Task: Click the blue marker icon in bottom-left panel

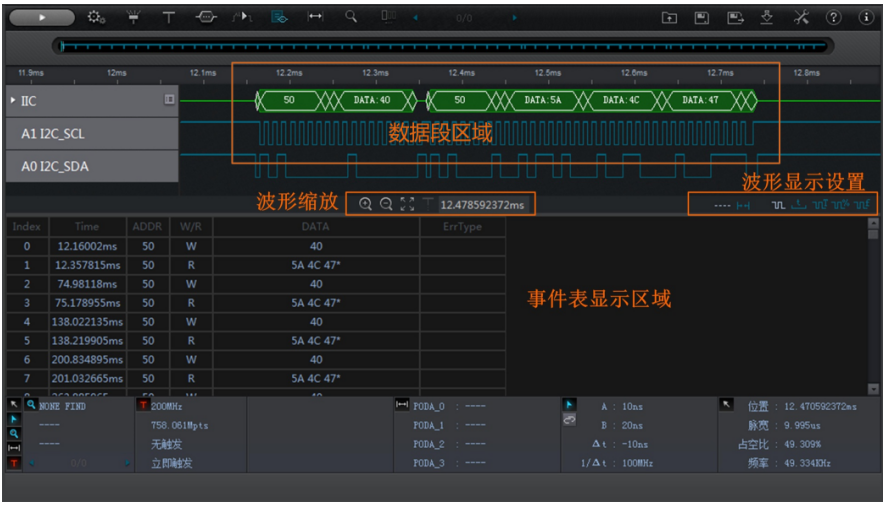Action: pos(14,419)
